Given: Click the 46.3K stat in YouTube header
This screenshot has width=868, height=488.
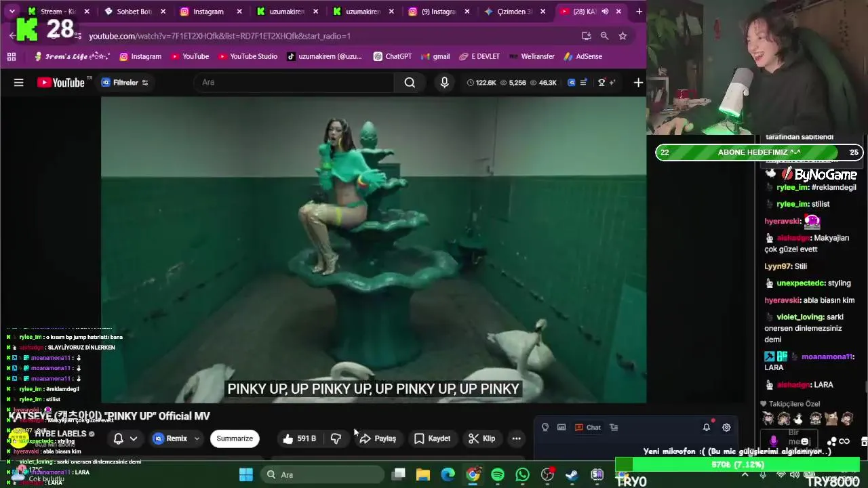Looking at the screenshot, I should click(x=543, y=83).
